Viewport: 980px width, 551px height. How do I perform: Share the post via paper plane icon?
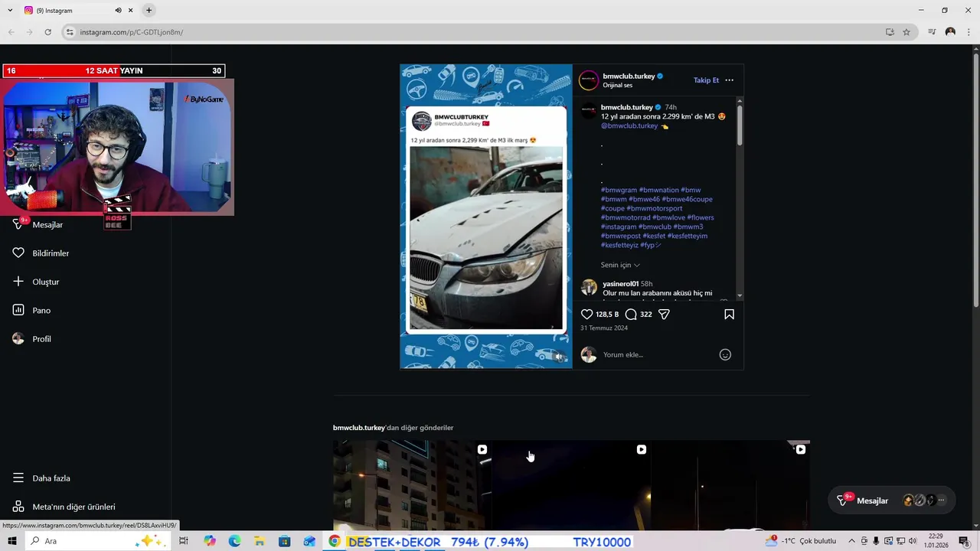(665, 315)
